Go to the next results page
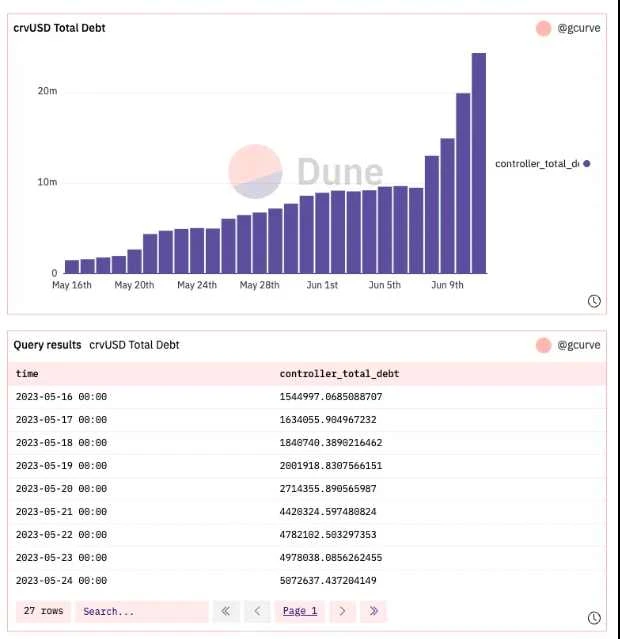The width and height of the screenshot is (620, 639). pyautogui.click(x=343, y=611)
